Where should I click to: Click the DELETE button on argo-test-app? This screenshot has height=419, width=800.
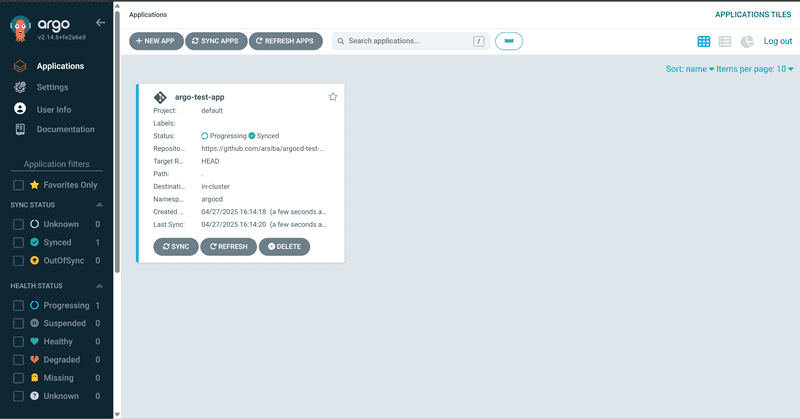click(x=284, y=247)
